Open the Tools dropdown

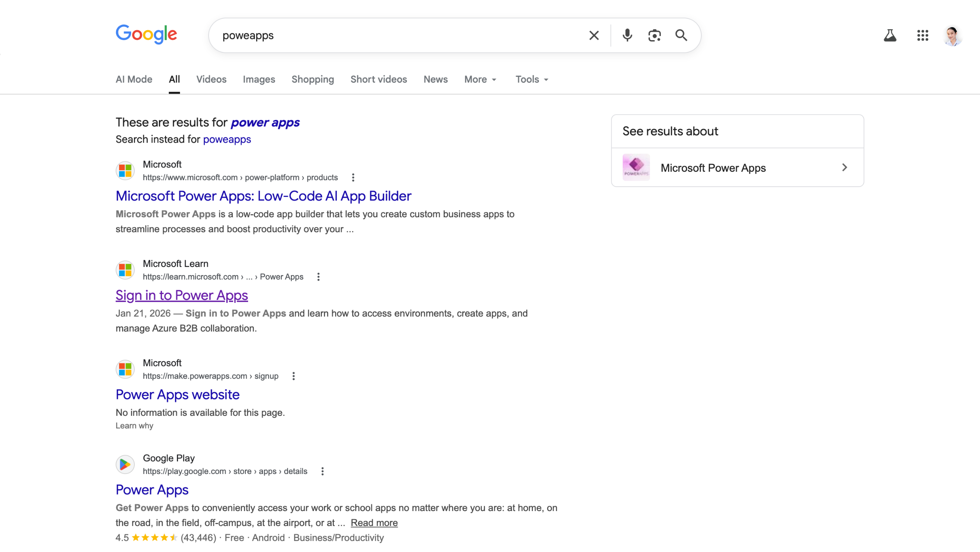tap(531, 79)
